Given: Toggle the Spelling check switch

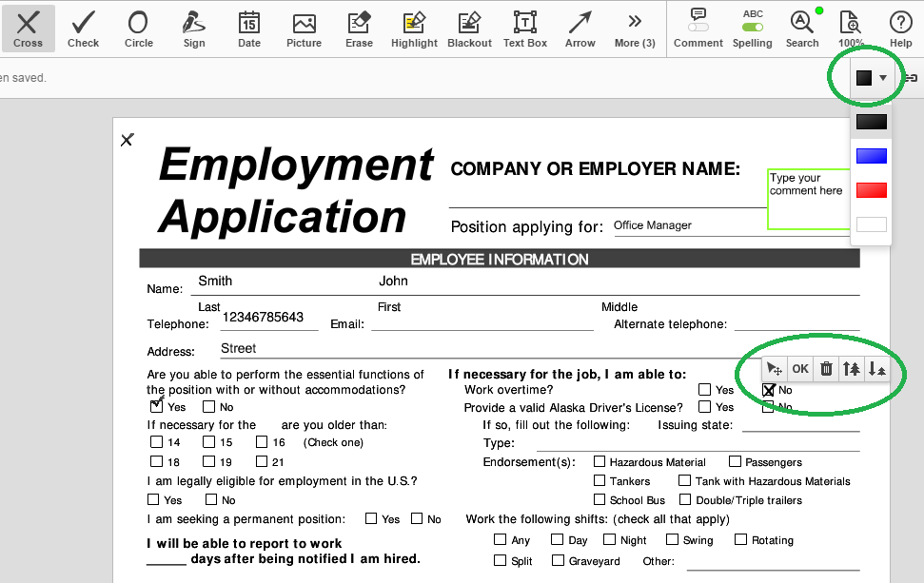Looking at the screenshot, I should pos(753,28).
